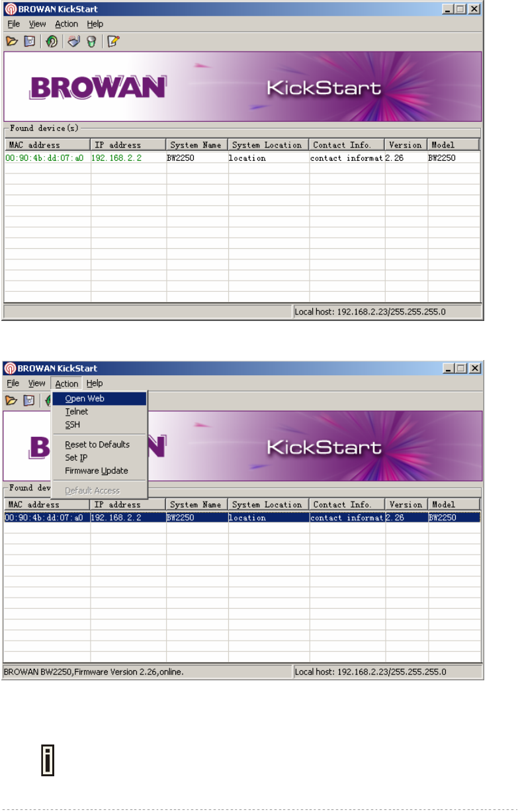The image size is (518, 812).
Task: Click the green circular-arrow rescan icon in the upper window
Action: pos(52,41)
